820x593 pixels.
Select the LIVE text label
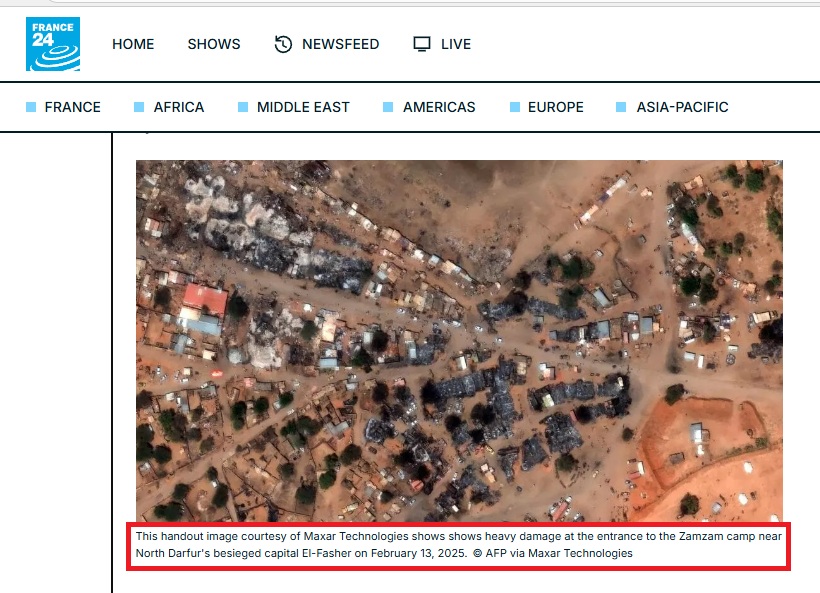[x=456, y=44]
